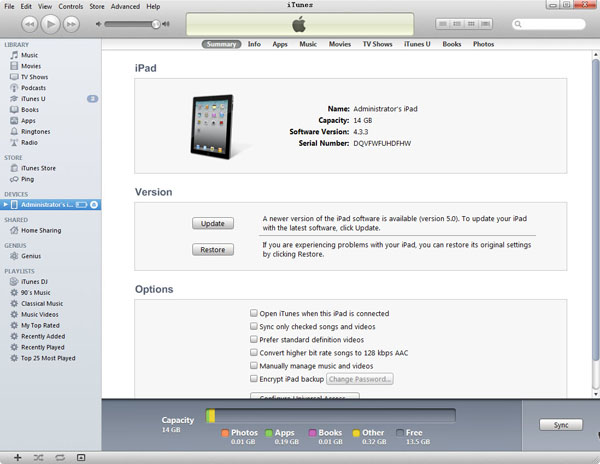Screen dimensions: 600x464
Task: Click the Restore button
Action: click(213, 250)
